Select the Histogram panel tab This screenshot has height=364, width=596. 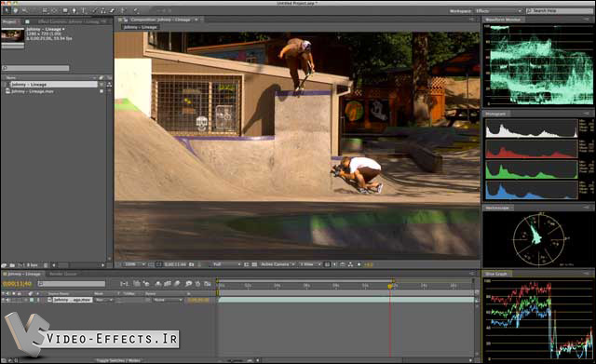click(x=495, y=114)
